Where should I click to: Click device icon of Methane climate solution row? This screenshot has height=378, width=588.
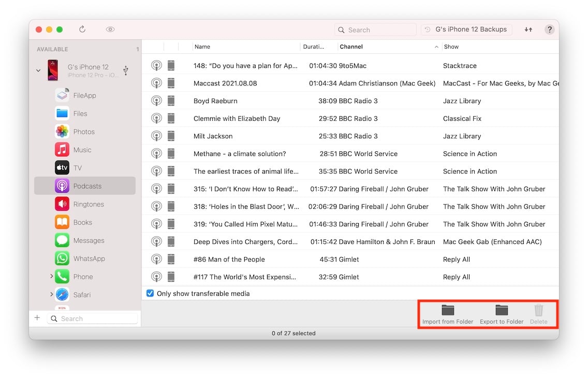click(x=171, y=154)
